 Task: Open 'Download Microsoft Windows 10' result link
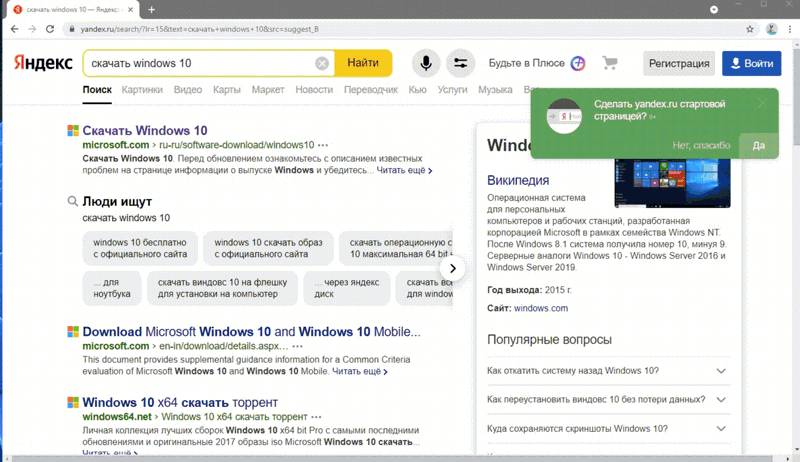coord(252,331)
